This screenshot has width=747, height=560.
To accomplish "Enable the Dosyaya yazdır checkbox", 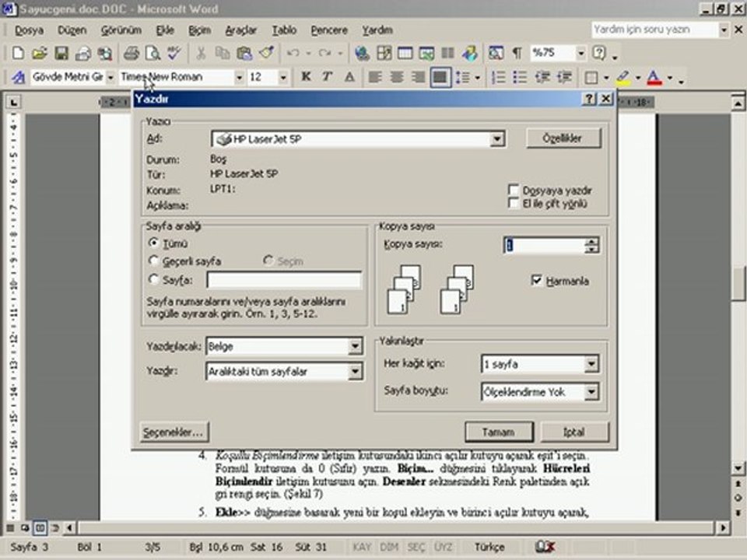I will pos(513,190).
